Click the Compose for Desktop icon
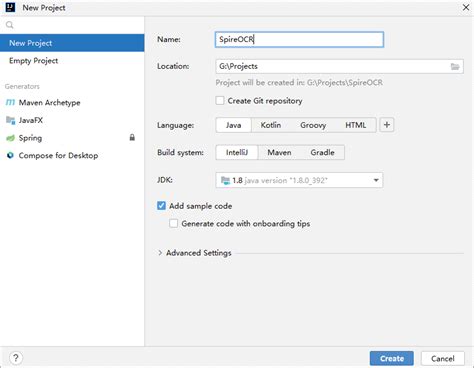This screenshot has width=474, height=368. [x=10, y=155]
